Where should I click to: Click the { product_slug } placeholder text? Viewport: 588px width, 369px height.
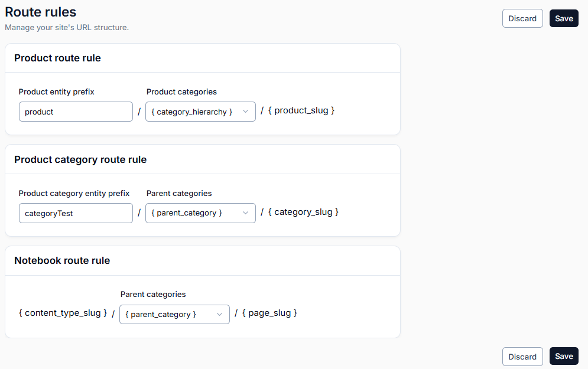pos(301,110)
